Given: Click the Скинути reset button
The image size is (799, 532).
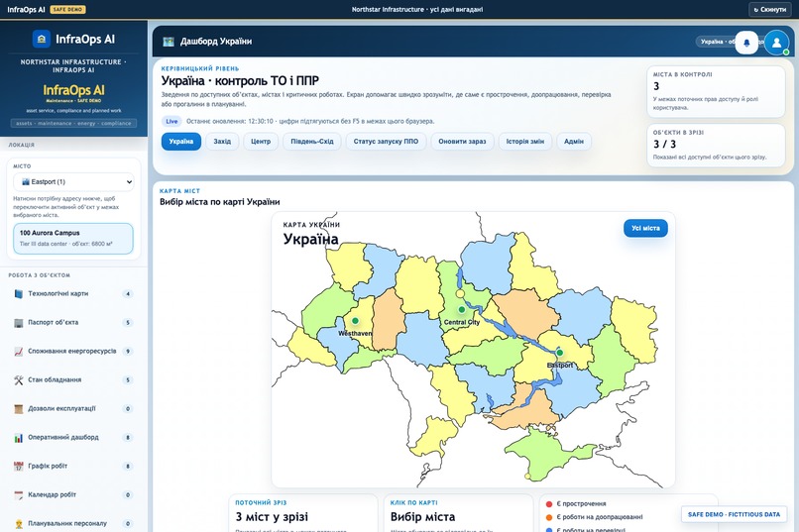Looking at the screenshot, I should click(769, 9).
